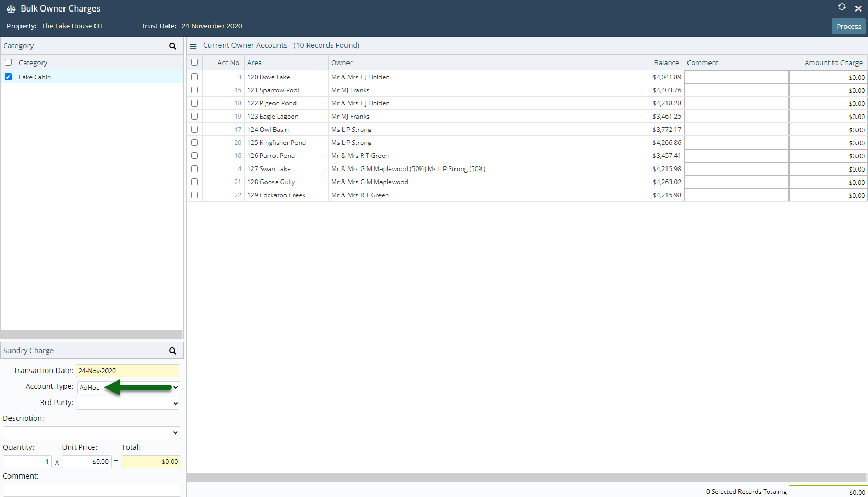Screen dimensions: 868x497
Task: Click the Total amount field
Action: [151, 462]
